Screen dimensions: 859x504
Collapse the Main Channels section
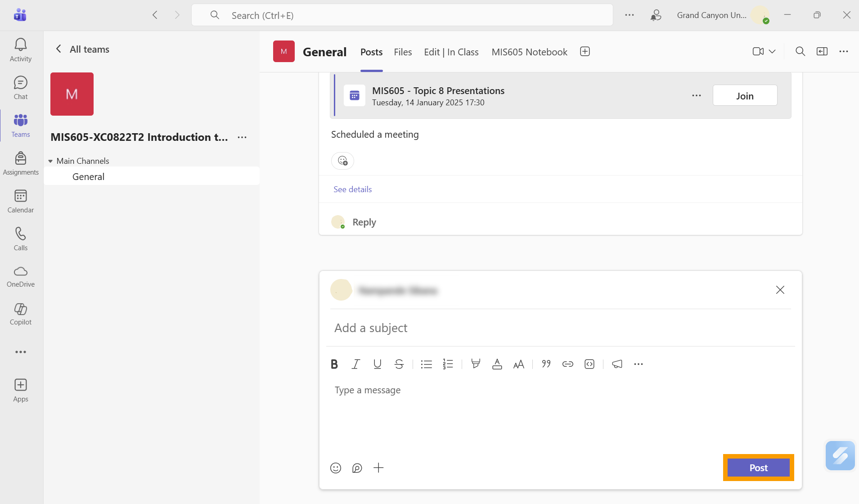50,161
